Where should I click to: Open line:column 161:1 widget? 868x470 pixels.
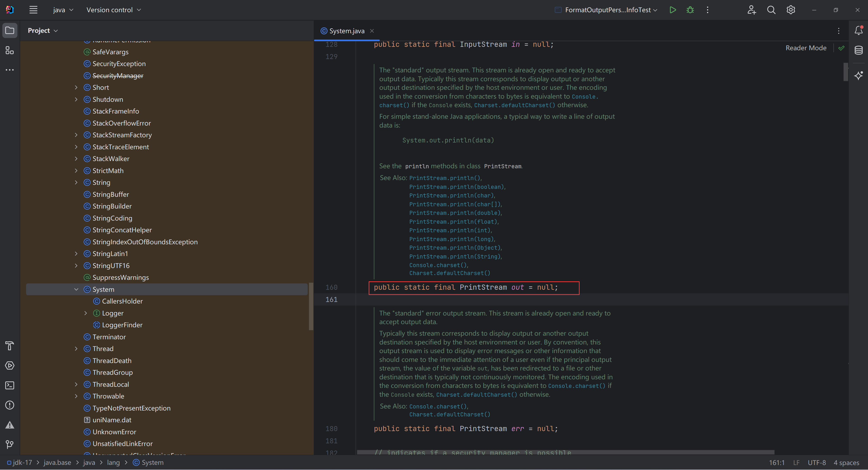click(x=777, y=463)
